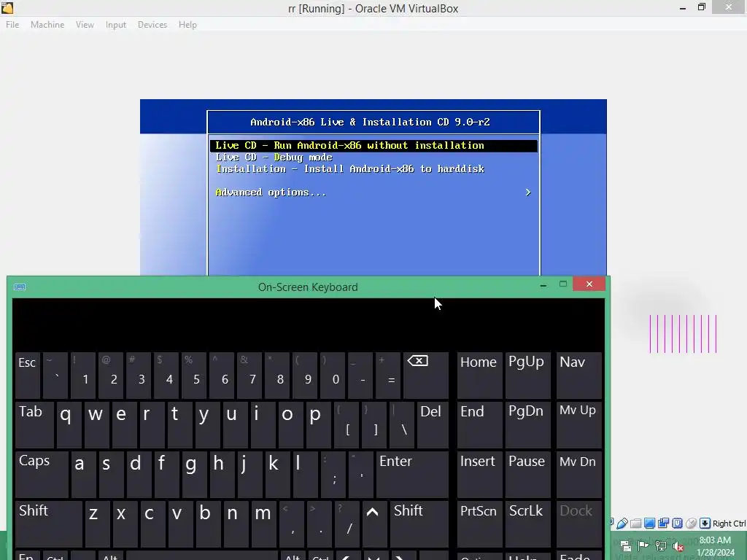Click the number 0 key
747x560 pixels.
[333, 376]
